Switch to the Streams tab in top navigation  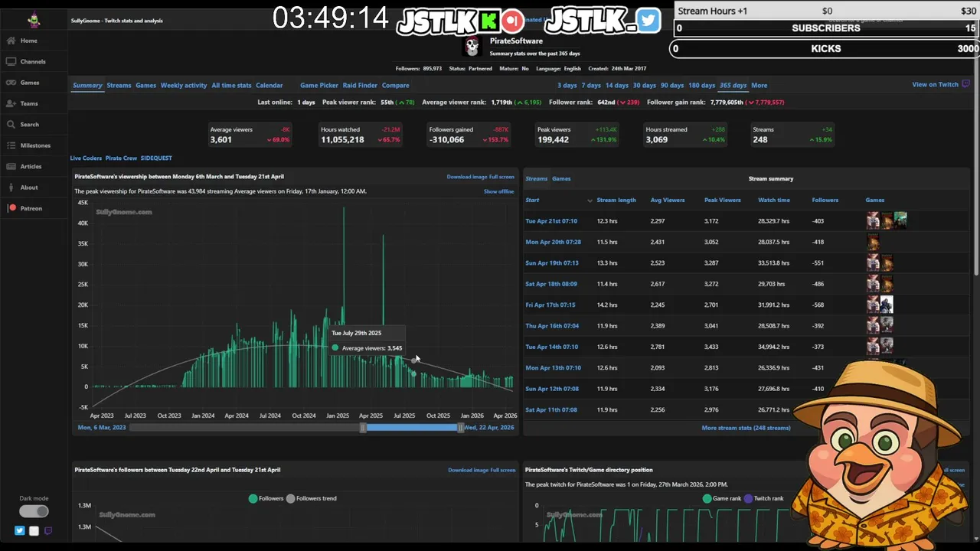(x=119, y=85)
